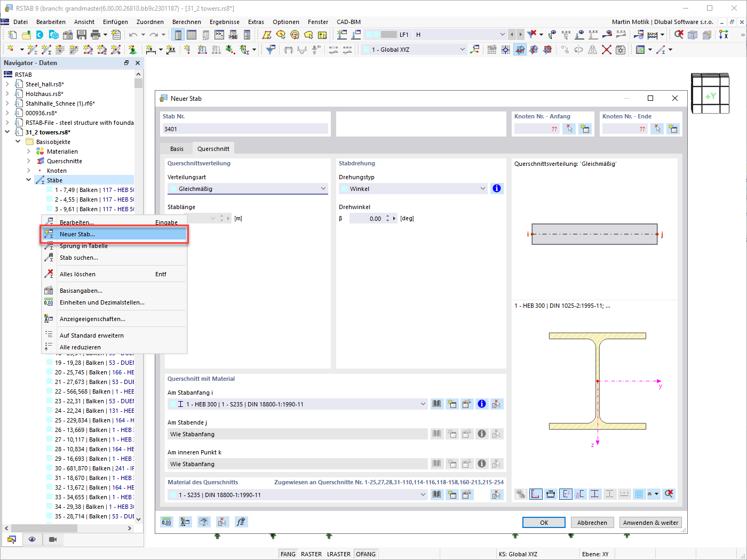The image size is (747, 560).
Task: Open cross-section library for Stabanfang i
Action: pyautogui.click(x=437, y=404)
